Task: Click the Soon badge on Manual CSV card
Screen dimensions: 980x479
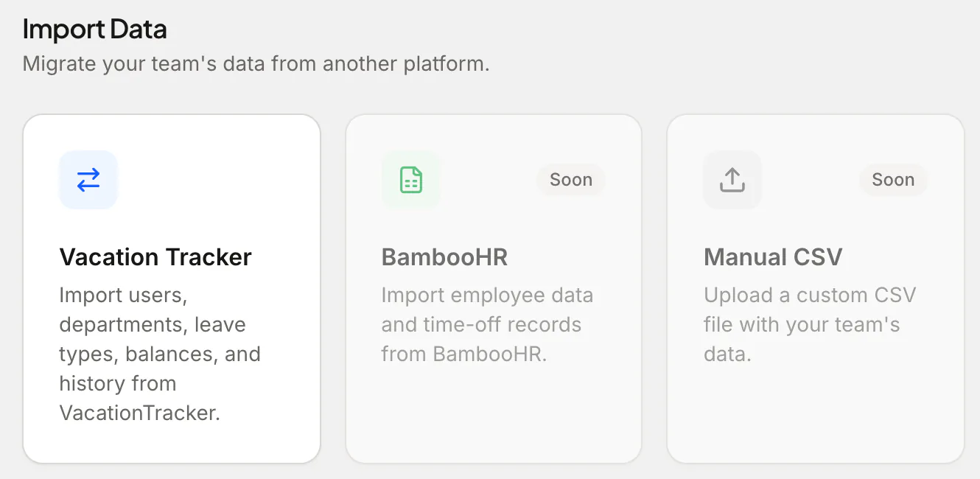Action: coord(893,180)
